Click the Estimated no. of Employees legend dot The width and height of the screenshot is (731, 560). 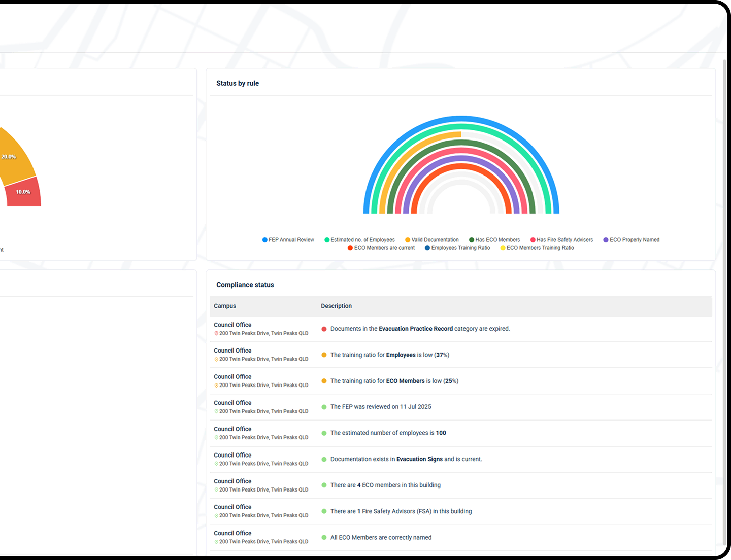click(x=326, y=239)
